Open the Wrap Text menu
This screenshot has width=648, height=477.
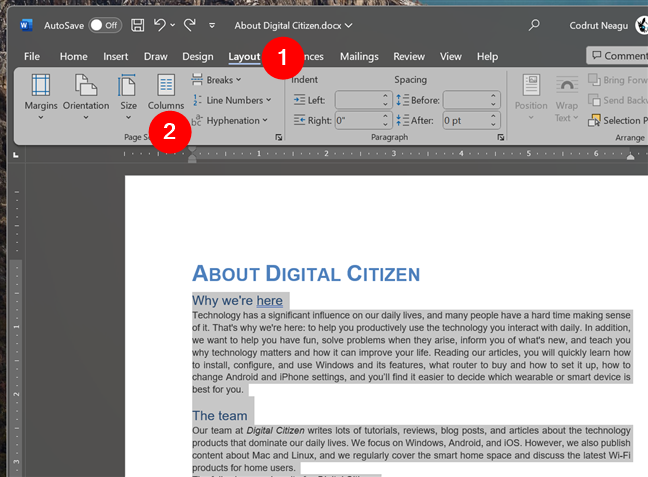[567, 98]
